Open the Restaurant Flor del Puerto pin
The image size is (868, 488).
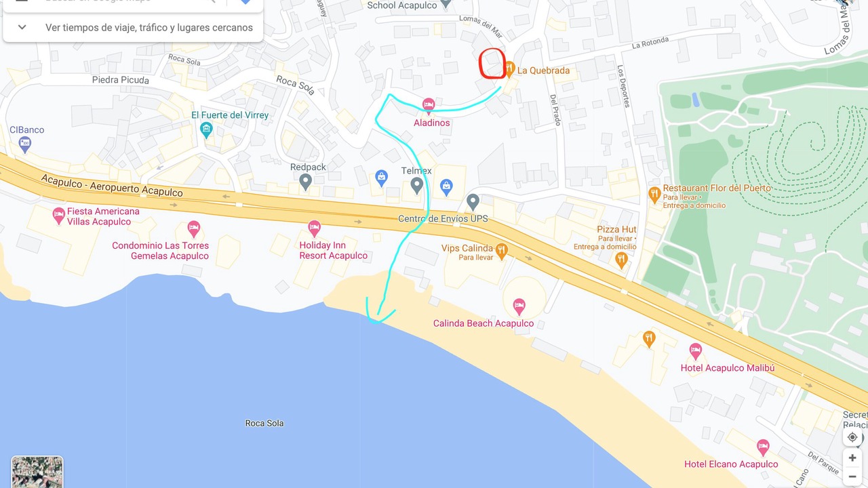click(x=654, y=195)
